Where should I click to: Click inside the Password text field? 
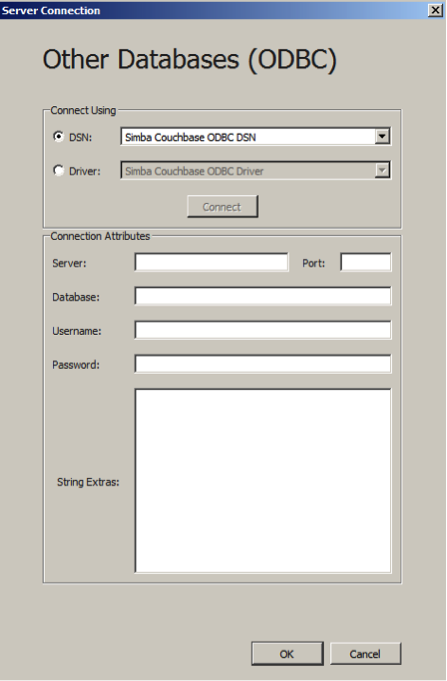coord(263,364)
